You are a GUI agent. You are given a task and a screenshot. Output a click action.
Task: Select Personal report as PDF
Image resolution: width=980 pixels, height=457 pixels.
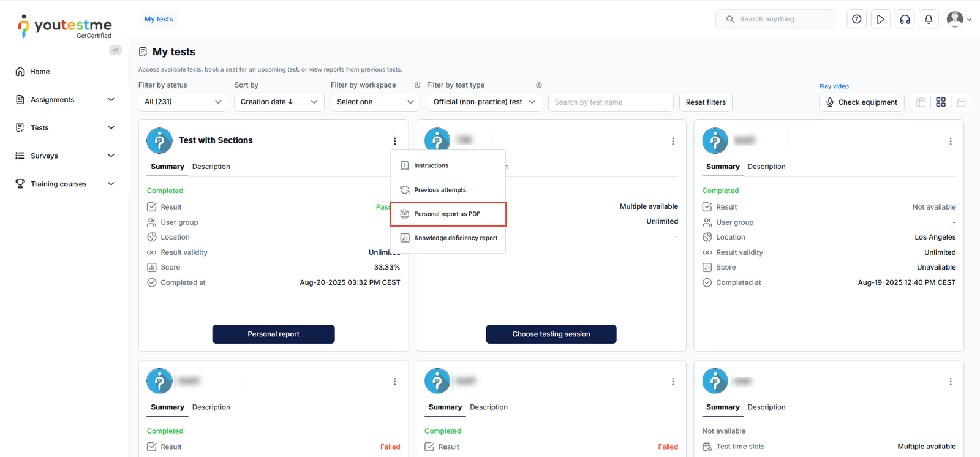click(x=448, y=214)
